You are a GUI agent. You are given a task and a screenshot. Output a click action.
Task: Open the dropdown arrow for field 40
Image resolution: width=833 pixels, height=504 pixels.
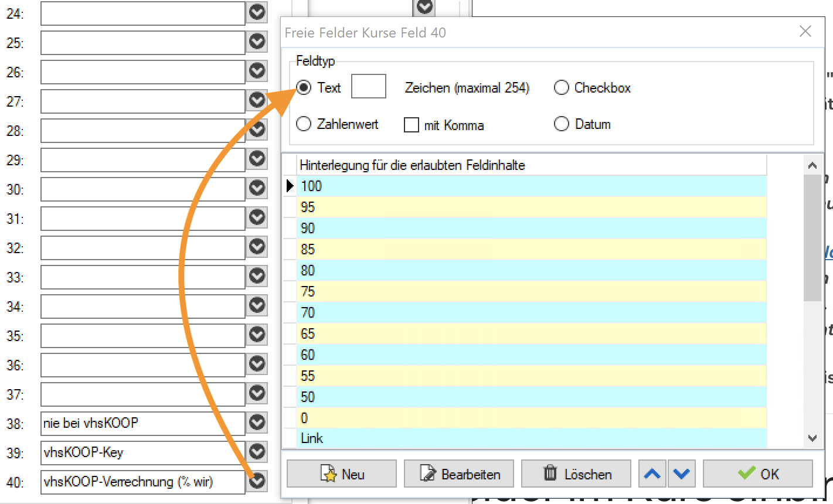257,481
